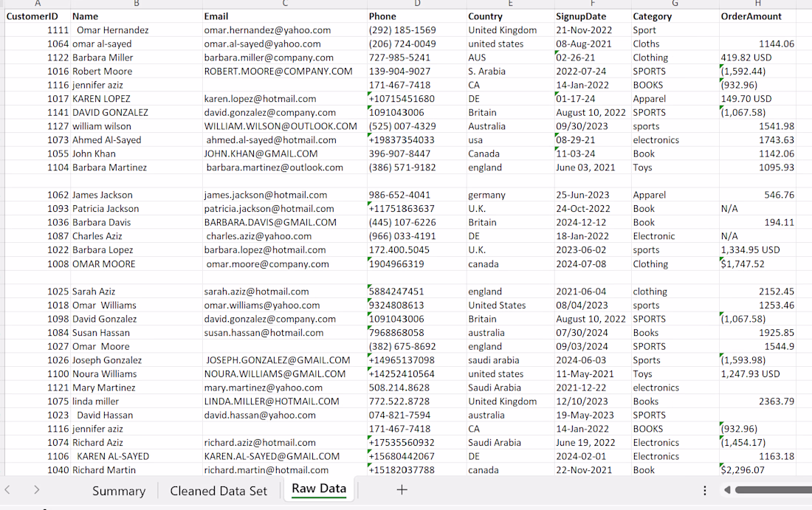The width and height of the screenshot is (812, 510).
Task: Go to the previous sheet tab arrow
Action: click(7, 490)
